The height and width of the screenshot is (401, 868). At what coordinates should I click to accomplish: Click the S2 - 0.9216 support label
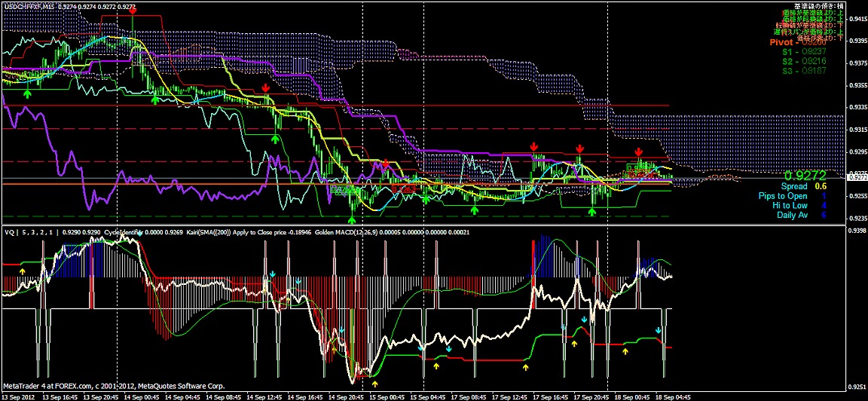(x=805, y=61)
